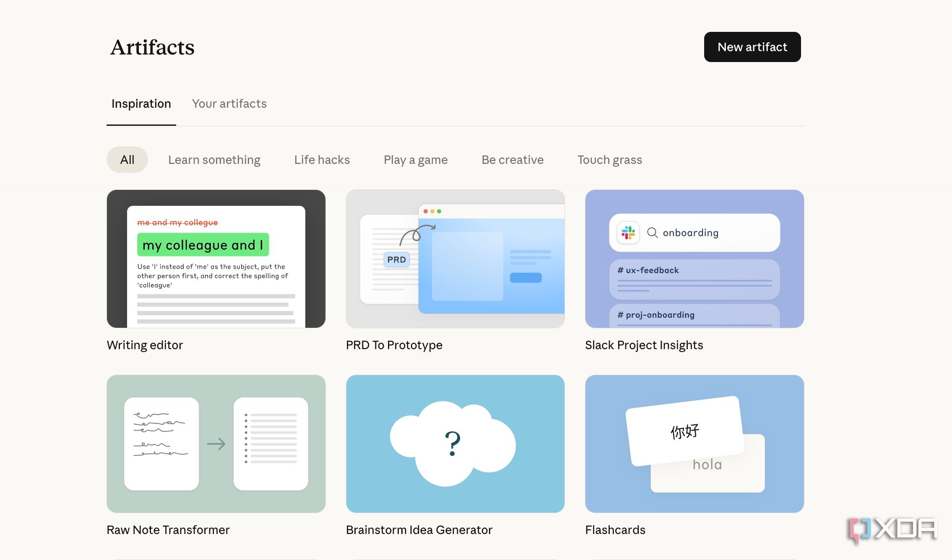Click the arrow icon in Raw Note Transformer card
Image resolution: width=952 pixels, height=560 pixels.
(x=216, y=443)
